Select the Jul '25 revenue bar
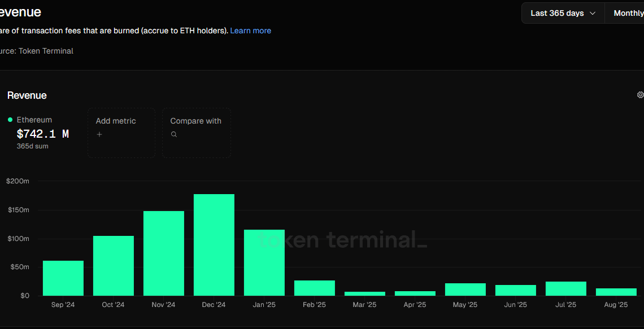The height and width of the screenshot is (329, 644). coord(566,289)
